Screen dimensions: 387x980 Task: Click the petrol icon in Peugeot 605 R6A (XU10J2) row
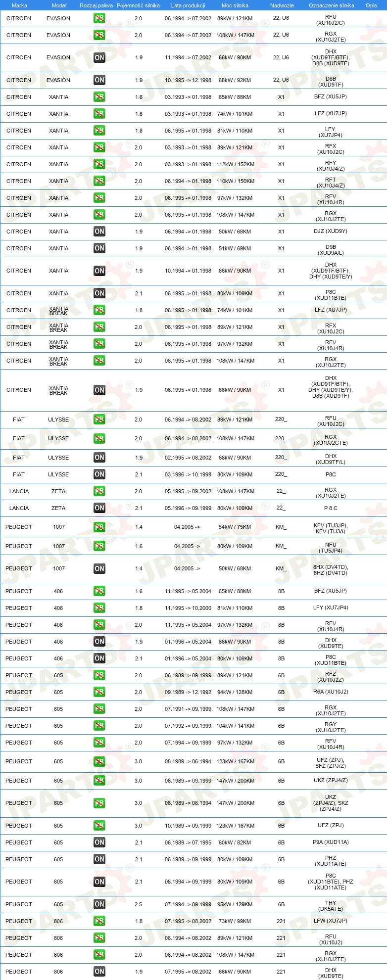coord(99,692)
